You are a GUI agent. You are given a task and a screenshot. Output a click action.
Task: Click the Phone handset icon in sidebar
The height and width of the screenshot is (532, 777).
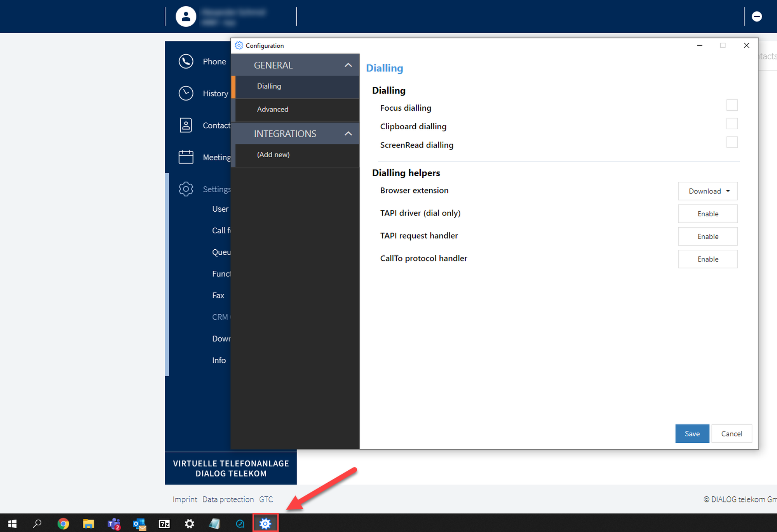[186, 61]
